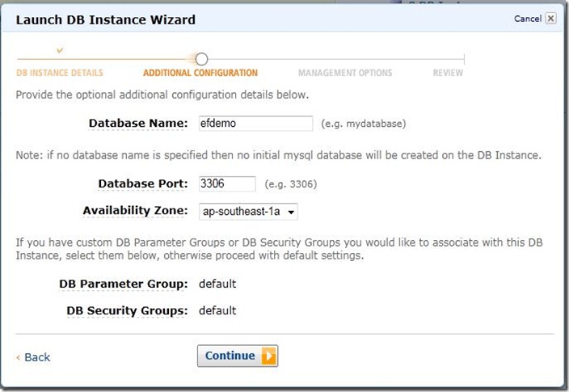Focus the Database Name field

point(255,124)
